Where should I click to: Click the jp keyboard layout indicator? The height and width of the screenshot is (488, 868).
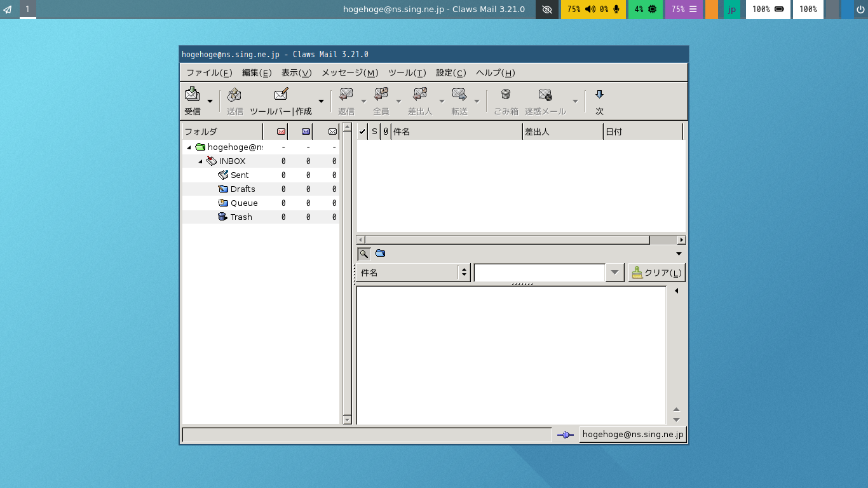pyautogui.click(x=732, y=10)
